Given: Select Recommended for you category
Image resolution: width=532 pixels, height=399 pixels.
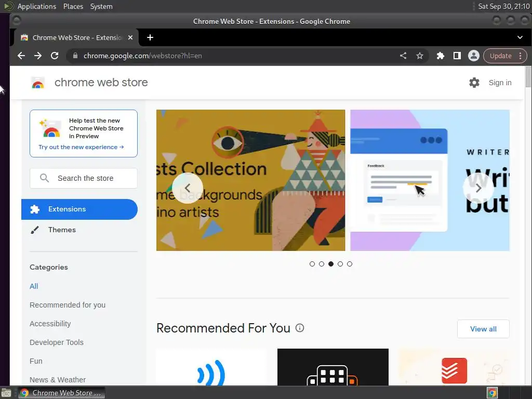Looking at the screenshot, I should [x=68, y=305].
